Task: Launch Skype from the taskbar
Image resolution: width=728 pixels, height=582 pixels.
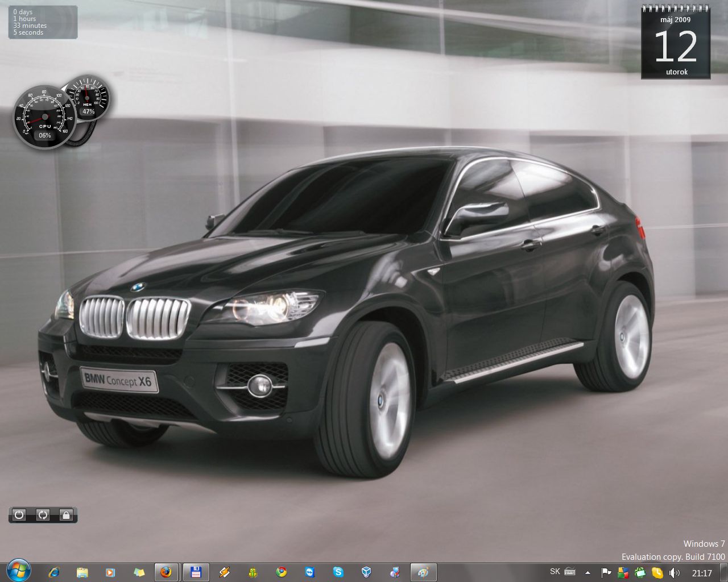Action: [x=338, y=572]
